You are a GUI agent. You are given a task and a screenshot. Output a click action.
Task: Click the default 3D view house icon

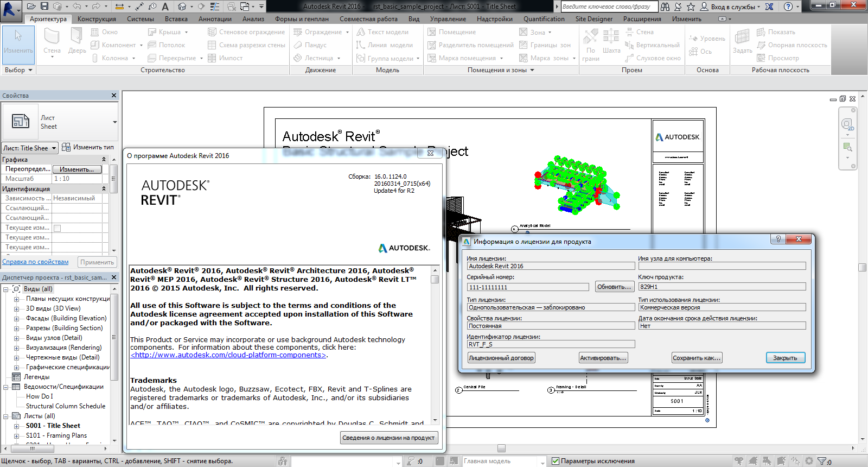click(x=182, y=7)
